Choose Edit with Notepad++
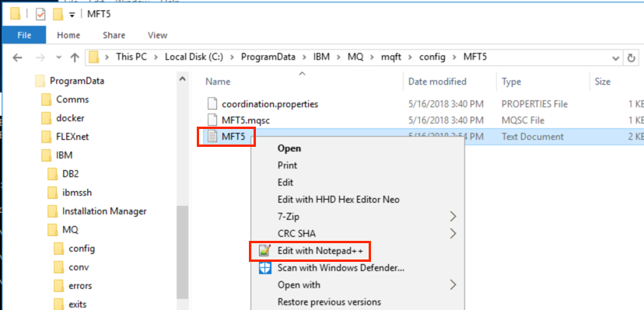Viewport: 644px width, 310px height. tap(320, 250)
